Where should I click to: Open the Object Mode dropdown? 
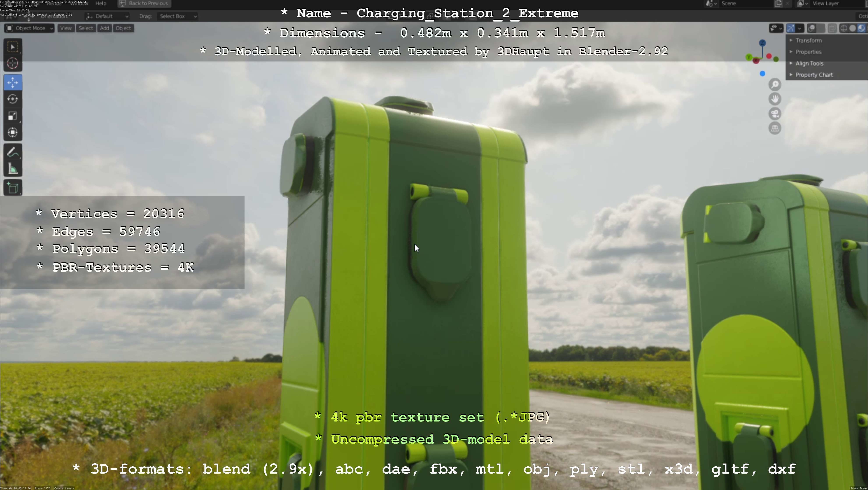[30, 28]
